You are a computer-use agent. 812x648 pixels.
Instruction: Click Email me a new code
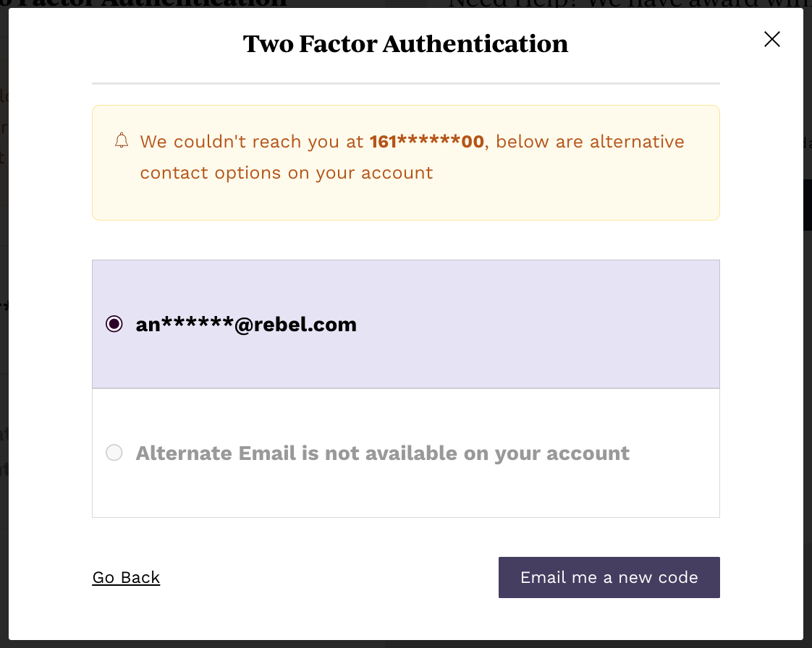pyautogui.click(x=609, y=578)
